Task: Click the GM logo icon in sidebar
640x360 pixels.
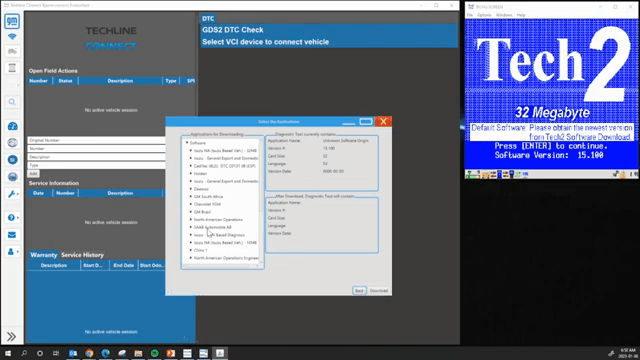Action: pyautogui.click(x=12, y=21)
